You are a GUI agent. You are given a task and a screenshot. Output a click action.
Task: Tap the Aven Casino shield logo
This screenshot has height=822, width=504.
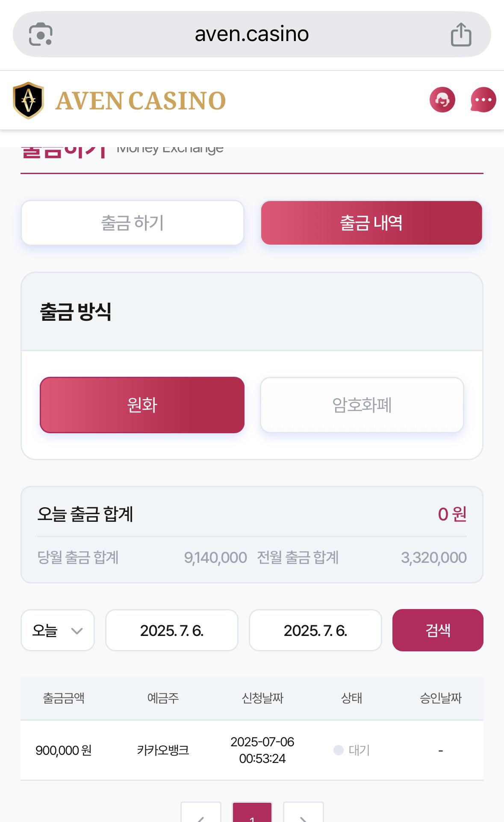28,101
